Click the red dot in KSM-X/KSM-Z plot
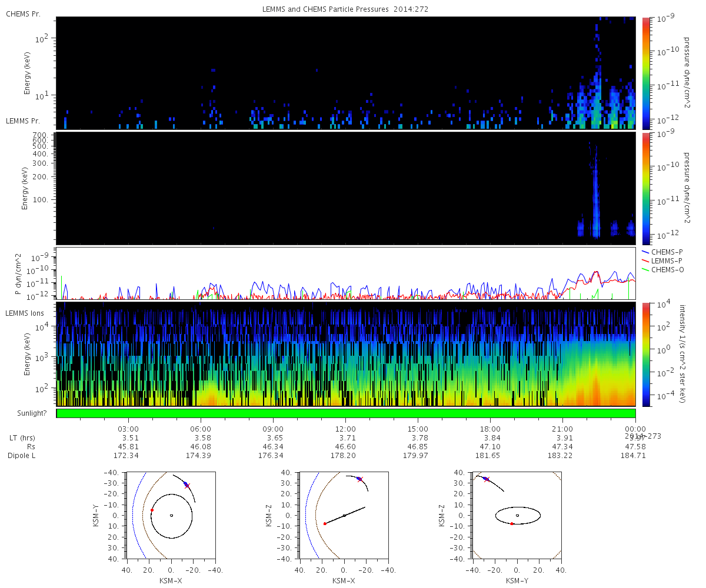Image resolution: width=706 pixels, height=588 pixels. (325, 523)
